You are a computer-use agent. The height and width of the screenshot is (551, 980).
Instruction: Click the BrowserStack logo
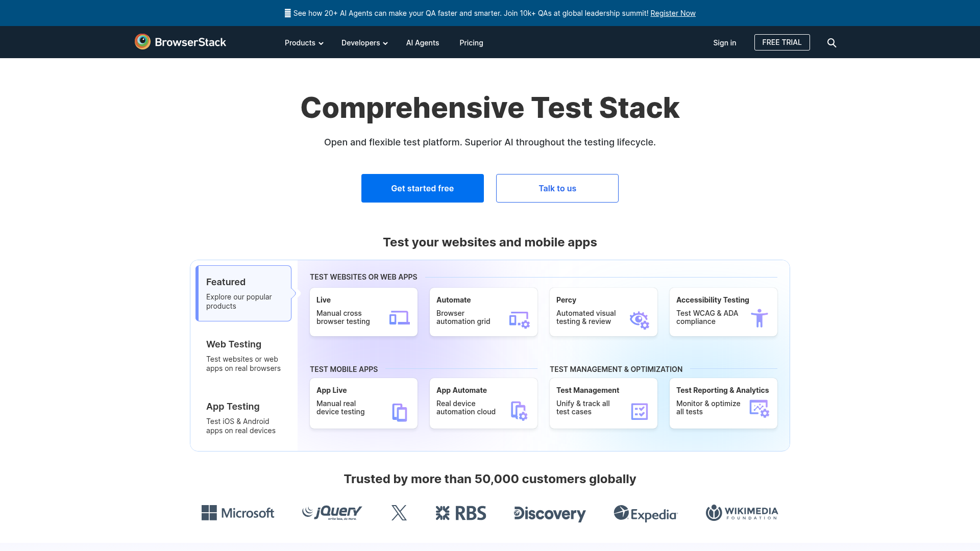click(180, 42)
